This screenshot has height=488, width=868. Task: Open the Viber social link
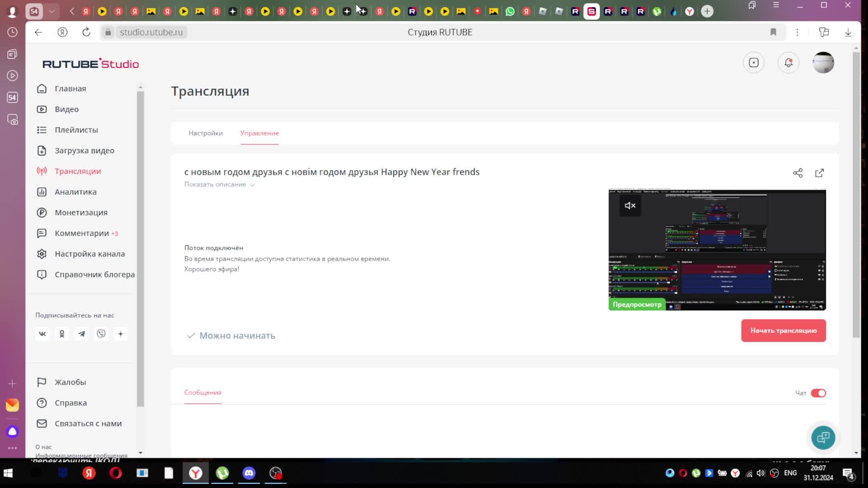pos(101,334)
